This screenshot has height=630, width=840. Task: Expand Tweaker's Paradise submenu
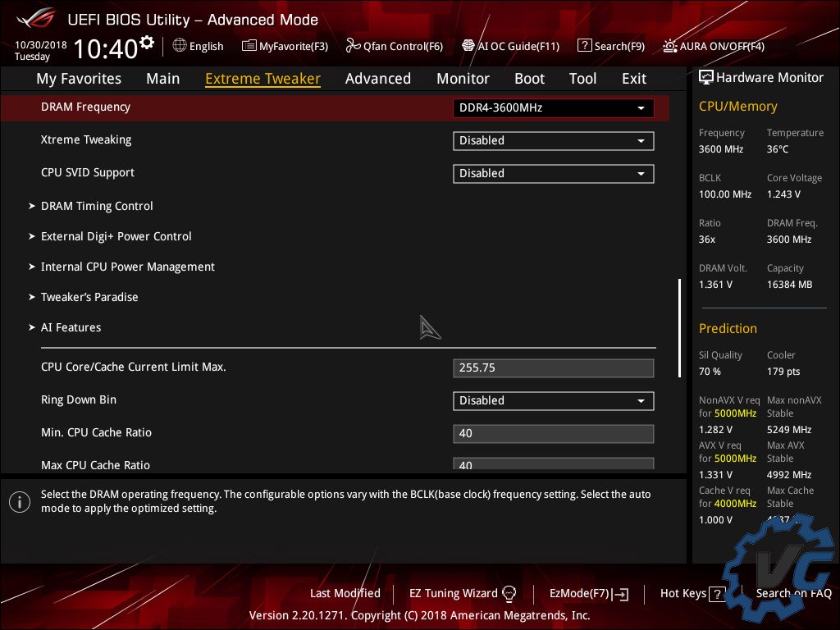click(x=89, y=297)
